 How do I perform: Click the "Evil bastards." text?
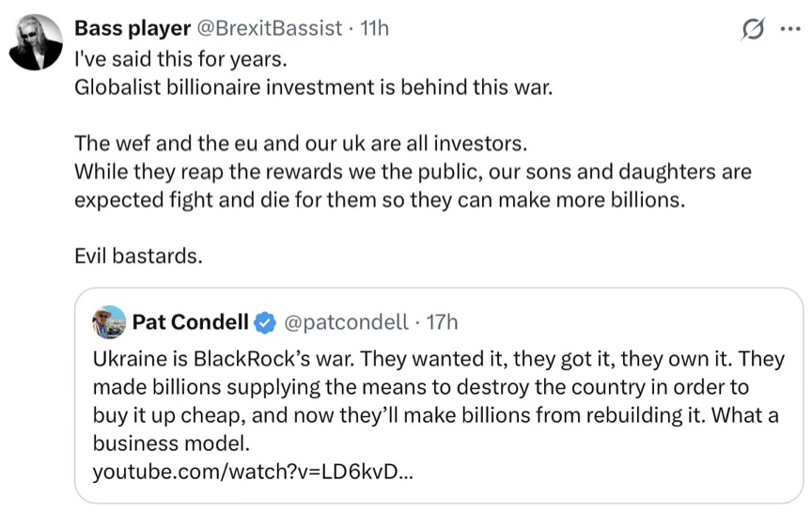[x=138, y=255]
